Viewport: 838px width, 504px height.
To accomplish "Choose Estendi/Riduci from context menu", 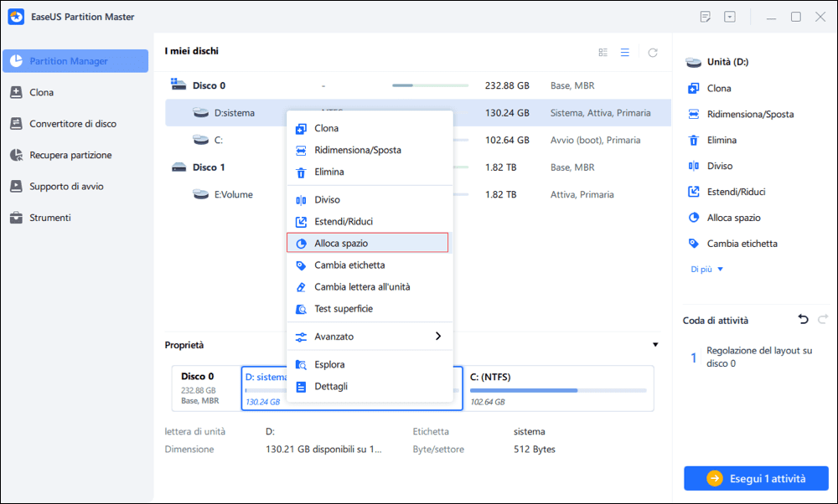I will pyautogui.click(x=370, y=222).
